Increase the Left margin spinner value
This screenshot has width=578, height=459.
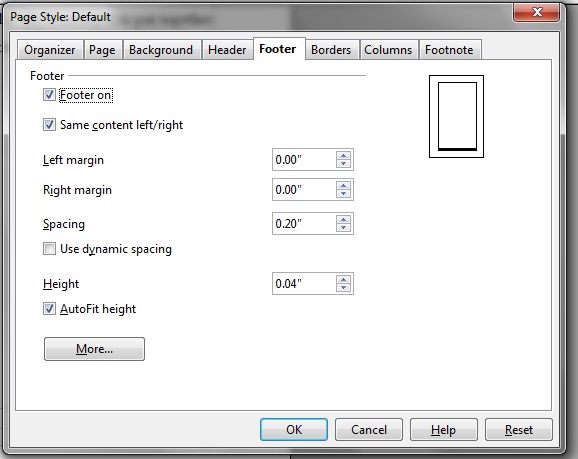[343, 156]
